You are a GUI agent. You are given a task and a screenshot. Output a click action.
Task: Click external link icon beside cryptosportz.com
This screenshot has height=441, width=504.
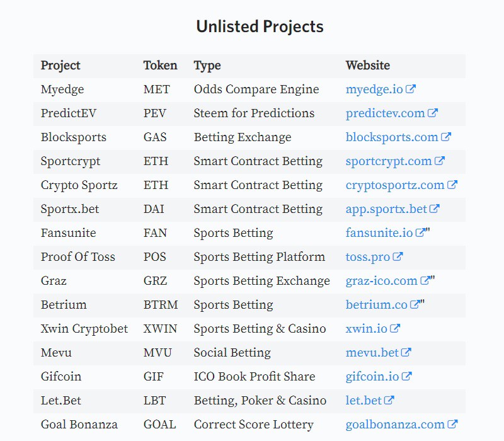[x=452, y=185]
